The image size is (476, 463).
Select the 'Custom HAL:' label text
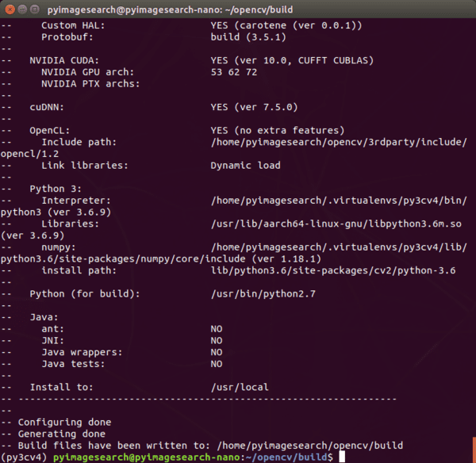click(x=73, y=25)
